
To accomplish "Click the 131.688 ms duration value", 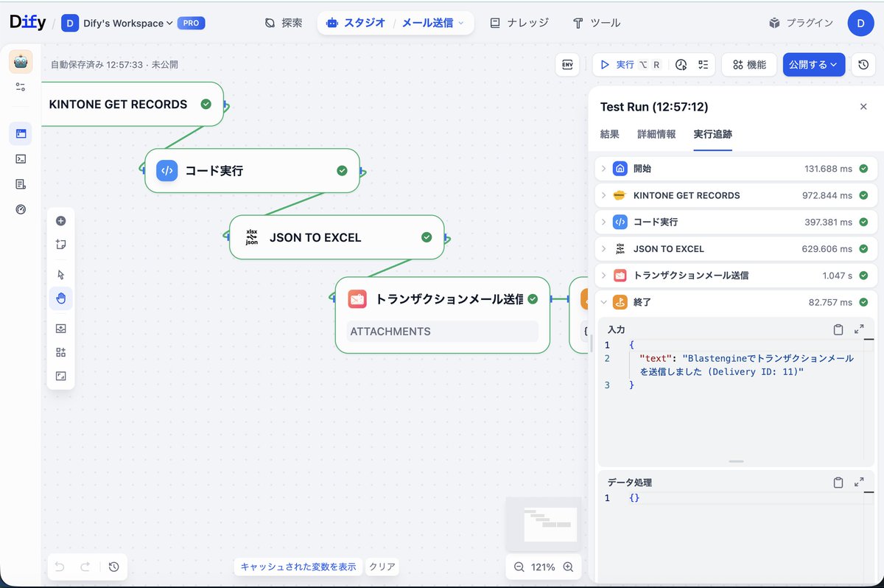I will tap(828, 169).
